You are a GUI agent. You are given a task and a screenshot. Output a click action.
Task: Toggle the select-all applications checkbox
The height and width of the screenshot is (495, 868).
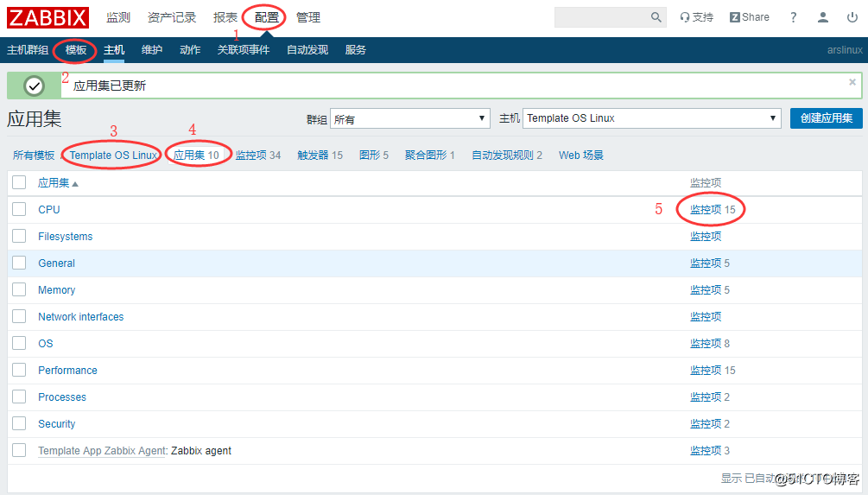coord(19,182)
